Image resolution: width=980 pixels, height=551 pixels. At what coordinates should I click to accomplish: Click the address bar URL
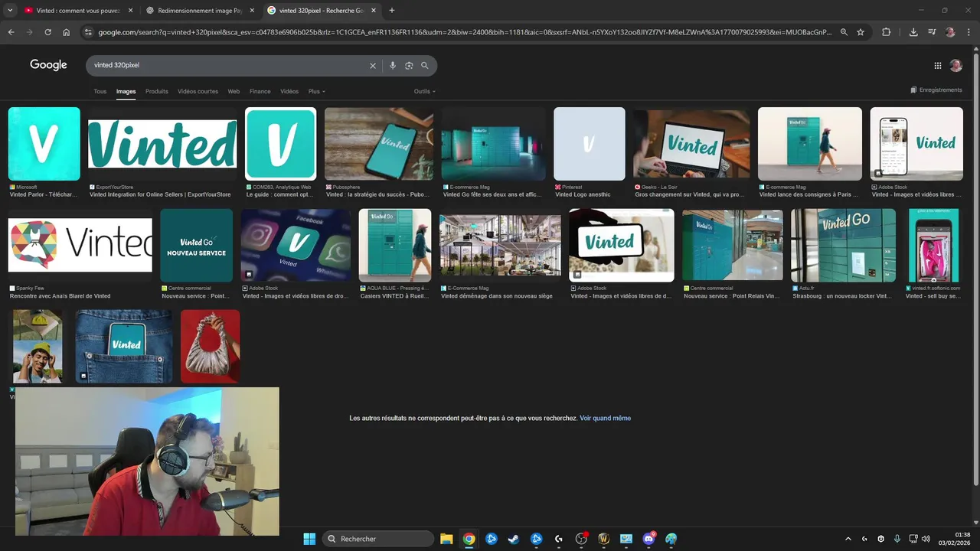tap(464, 32)
